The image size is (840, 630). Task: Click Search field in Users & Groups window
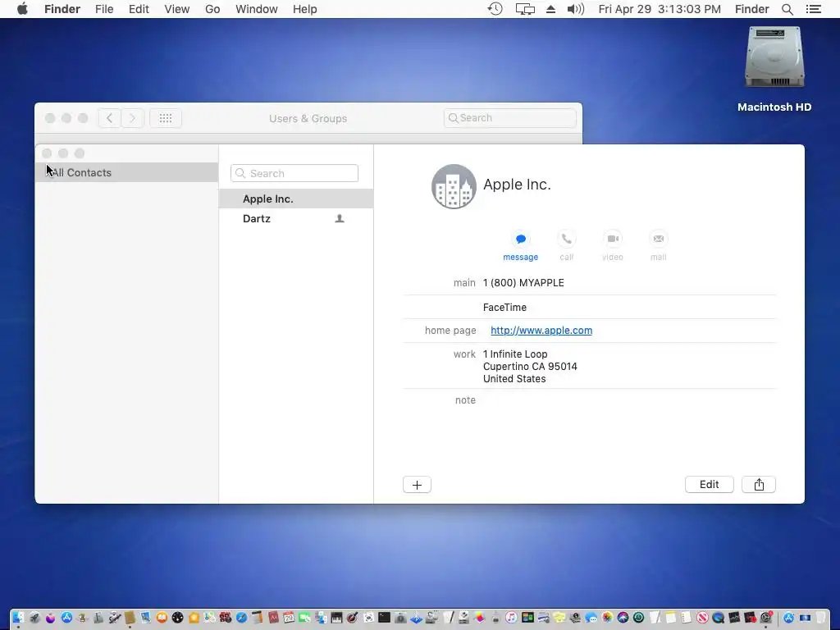(x=510, y=118)
